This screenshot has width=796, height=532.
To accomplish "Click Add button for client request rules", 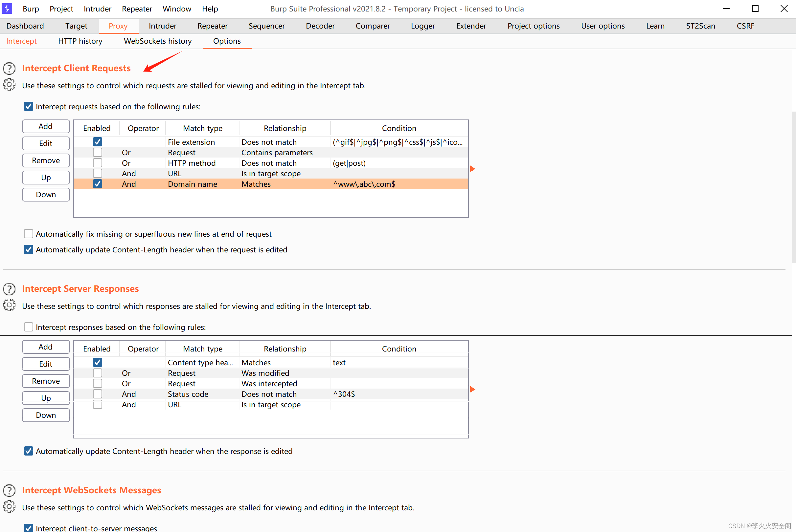I will point(45,125).
